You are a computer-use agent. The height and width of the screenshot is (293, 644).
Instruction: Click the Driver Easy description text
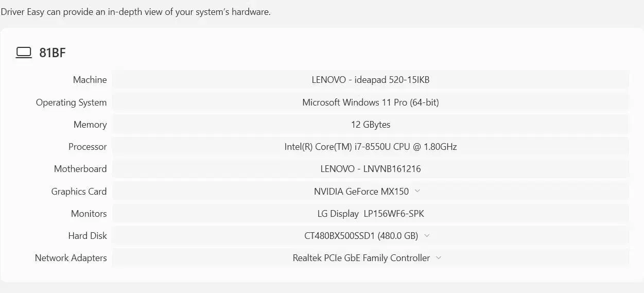(x=135, y=12)
